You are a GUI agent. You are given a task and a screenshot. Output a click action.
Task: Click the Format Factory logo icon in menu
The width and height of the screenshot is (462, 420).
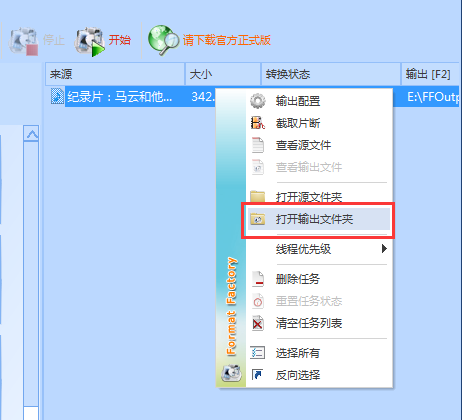[231, 373]
